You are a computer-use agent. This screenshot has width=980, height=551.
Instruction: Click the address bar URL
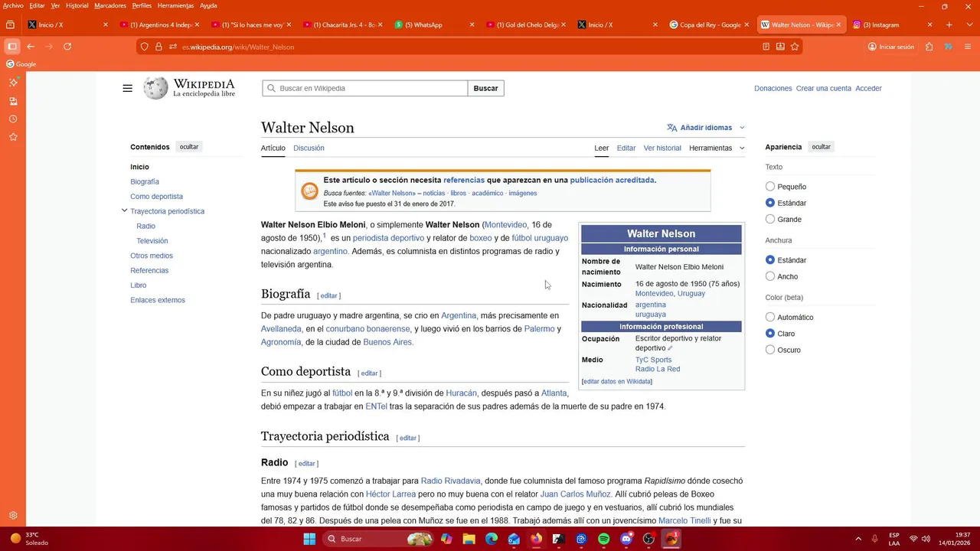point(238,47)
